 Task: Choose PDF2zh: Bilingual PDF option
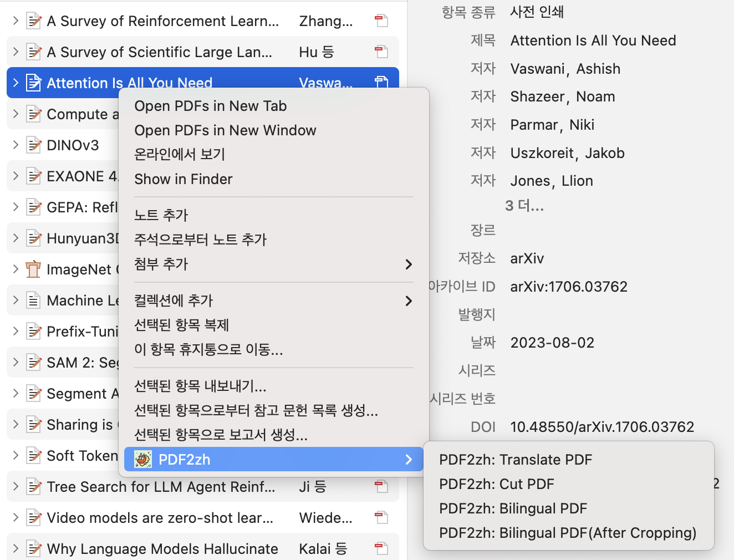point(513,508)
